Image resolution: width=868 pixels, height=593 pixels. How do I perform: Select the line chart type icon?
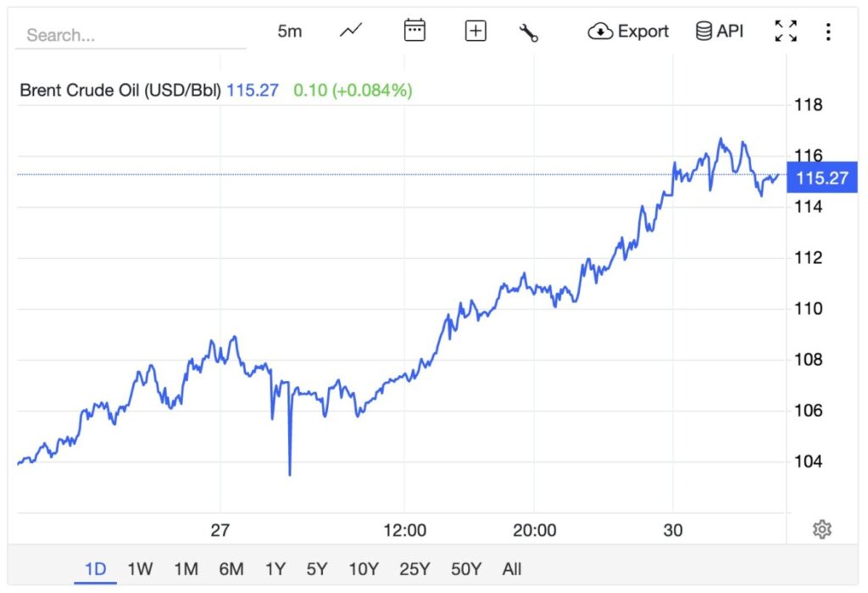[350, 31]
